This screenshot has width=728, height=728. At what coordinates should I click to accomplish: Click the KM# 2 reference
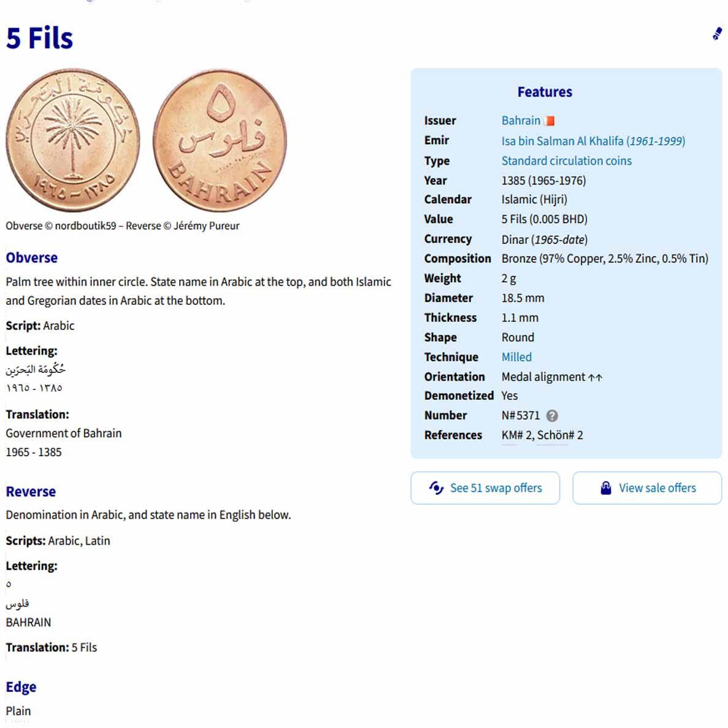point(516,435)
